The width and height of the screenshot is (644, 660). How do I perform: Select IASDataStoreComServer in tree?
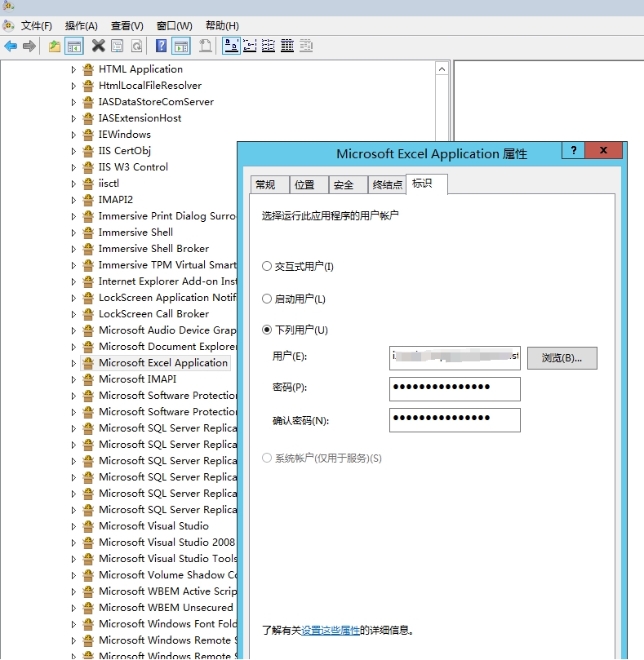pyautogui.click(x=156, y=102)
